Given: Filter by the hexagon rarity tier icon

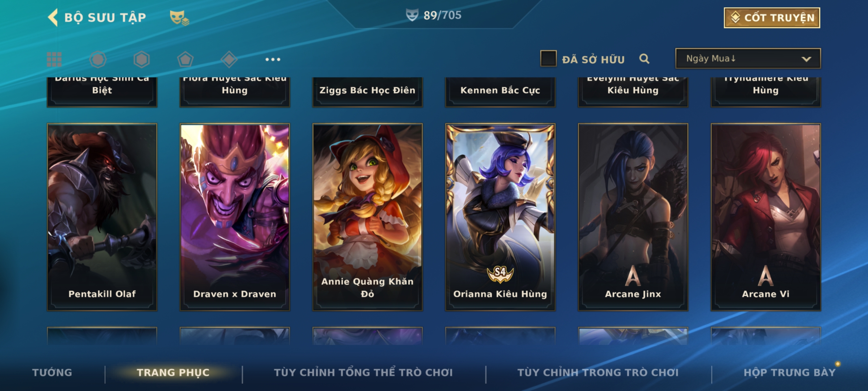Looking at the screenshot, I should [141, 59].
